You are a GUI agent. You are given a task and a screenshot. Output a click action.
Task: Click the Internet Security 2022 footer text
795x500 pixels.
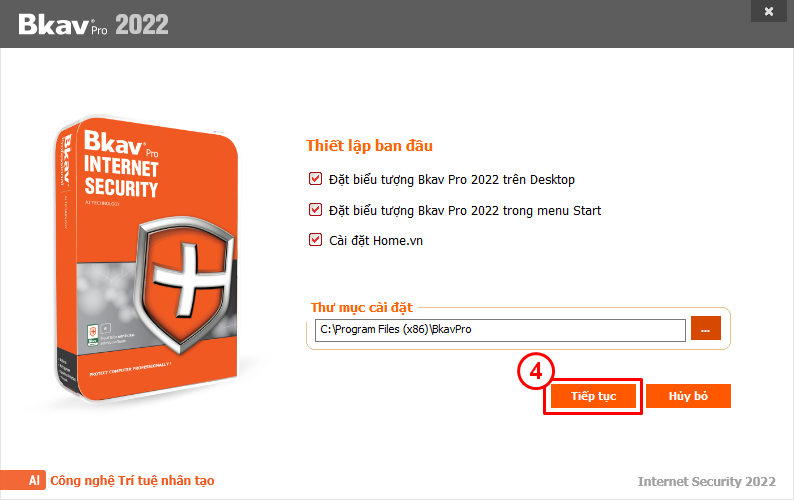706,481
